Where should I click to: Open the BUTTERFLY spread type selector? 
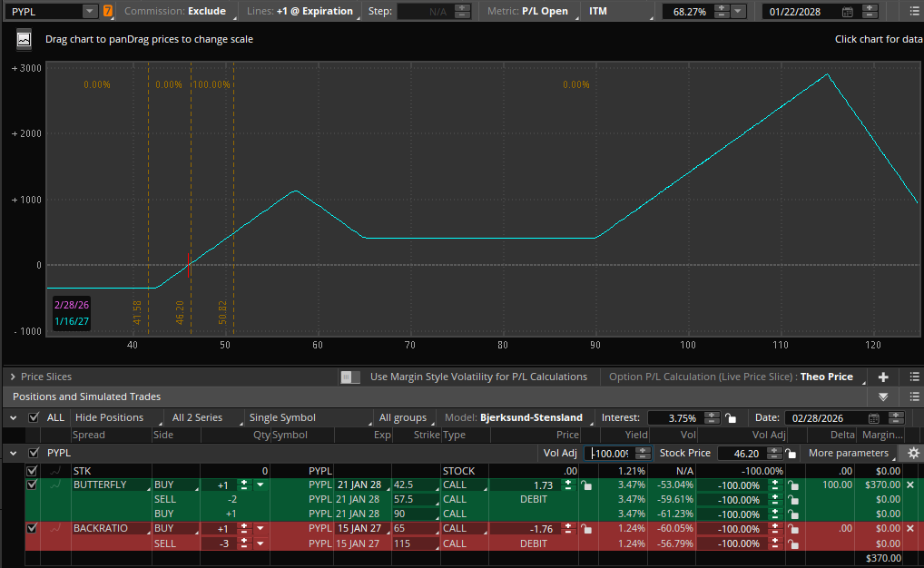pos(111,485)
